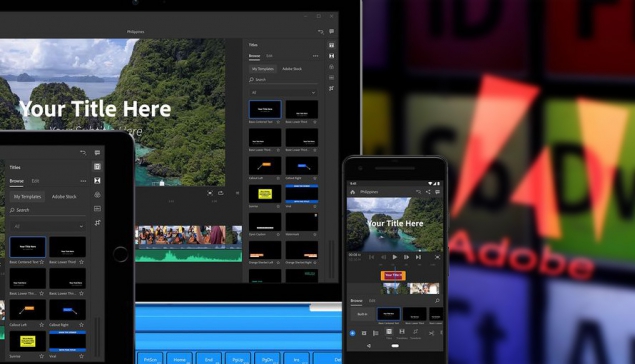Image resolution: width=635 pixels, height=364 pixels.
Task: Tap the share icon on the phone header
Action: [428, 192]
